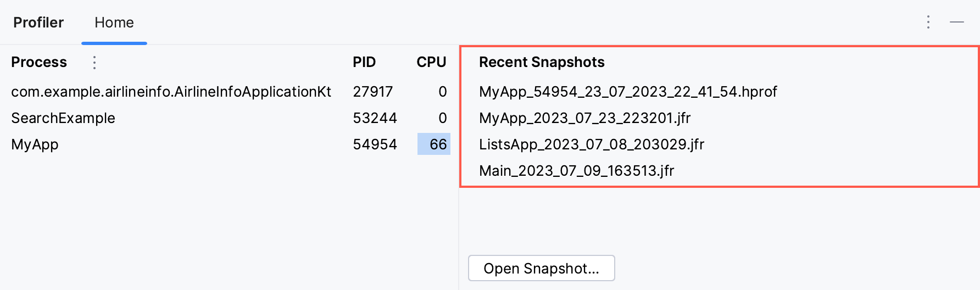Click PID 54954 of MyApp
Screen dimensions: 980x290
pos(375,144)
